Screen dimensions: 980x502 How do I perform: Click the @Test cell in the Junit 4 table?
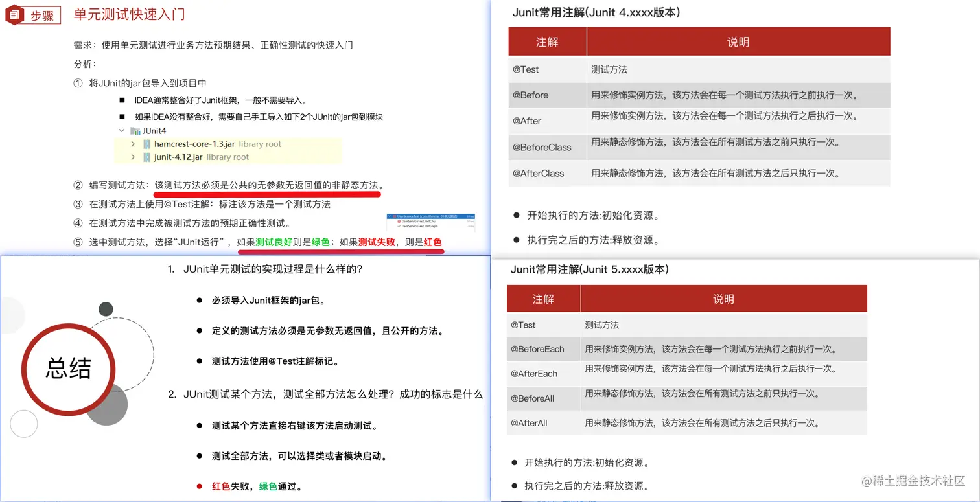(x=547, y=69)
